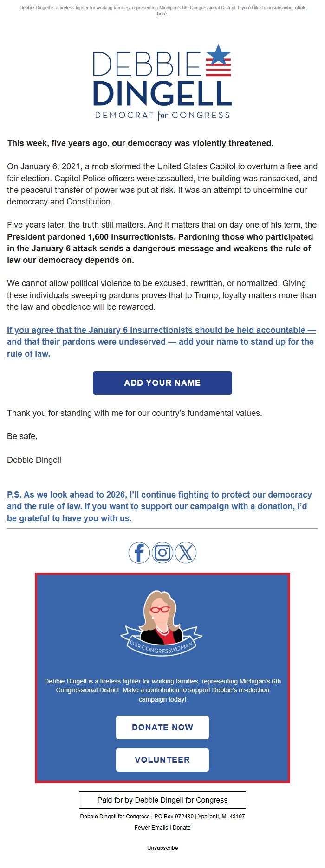Viewport: 325px width, 868px height.
Task: Click the campaign mailing address text
Action: pos(162,816)
